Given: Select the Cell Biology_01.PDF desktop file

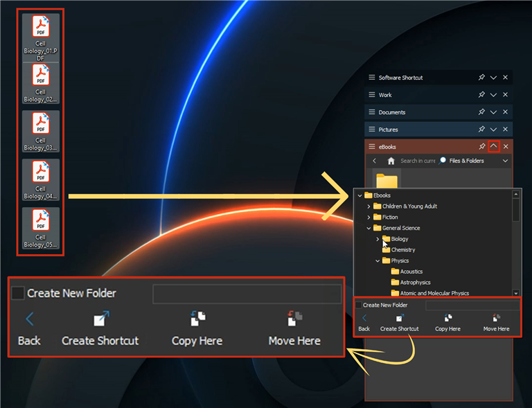Looking at the screenshot, I should (41, 37).
